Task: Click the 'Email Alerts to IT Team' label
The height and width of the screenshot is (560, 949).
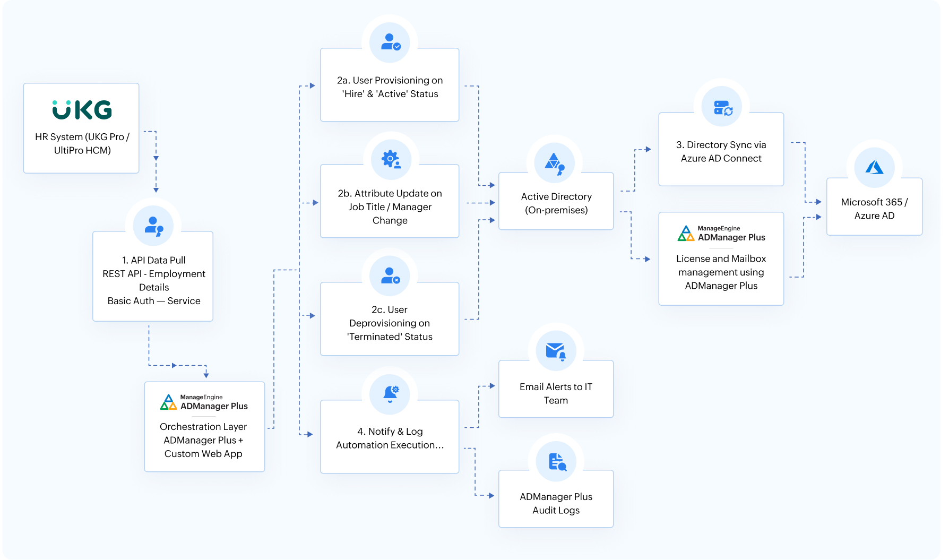Action: coord(556,394)
